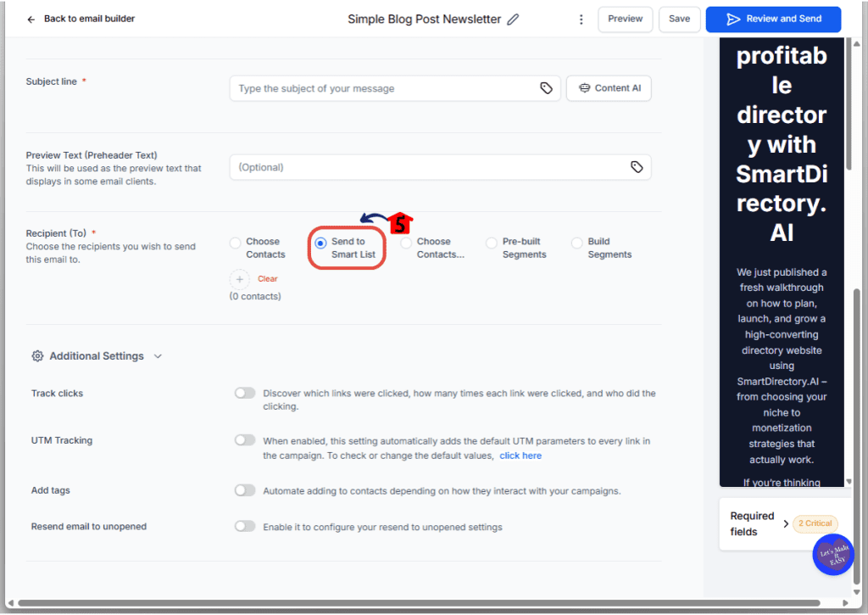
Task: Collapse the Additional Settings section
Action: click(158, 355)
